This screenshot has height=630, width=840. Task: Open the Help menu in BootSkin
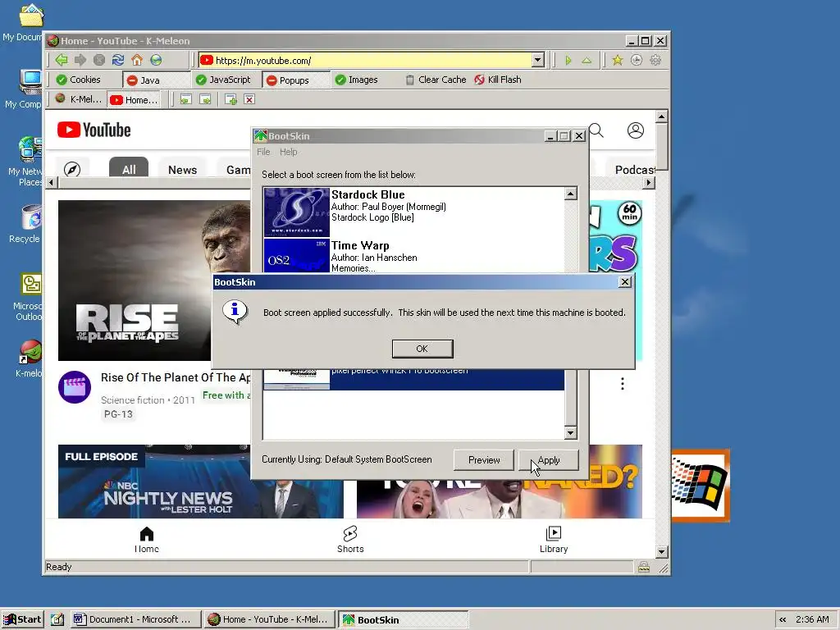point(288,152)
